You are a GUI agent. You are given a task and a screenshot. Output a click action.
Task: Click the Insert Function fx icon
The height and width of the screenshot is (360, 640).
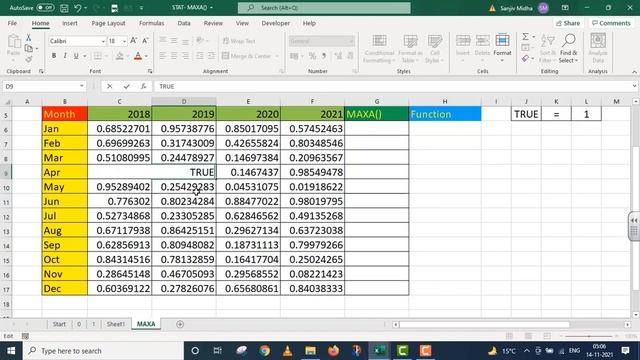[143, 86]
